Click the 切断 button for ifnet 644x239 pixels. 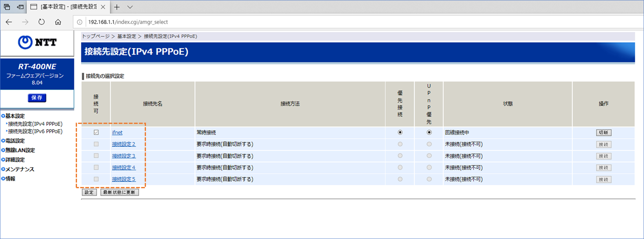click(604, 132)
